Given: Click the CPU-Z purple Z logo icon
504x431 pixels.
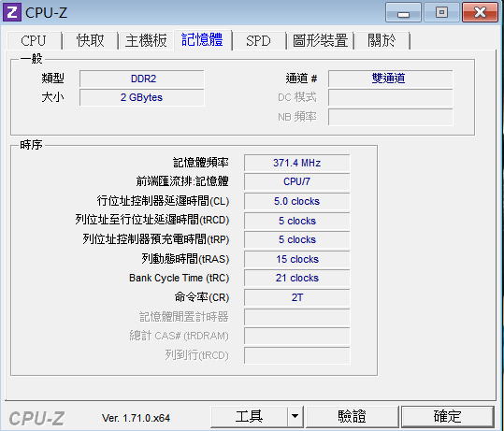Looking at the screenshot, I should tap(12, 12).
